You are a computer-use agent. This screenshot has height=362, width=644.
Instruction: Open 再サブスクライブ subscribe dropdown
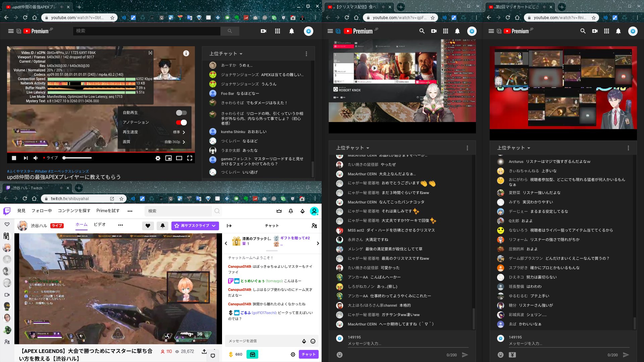coord(195,226)
